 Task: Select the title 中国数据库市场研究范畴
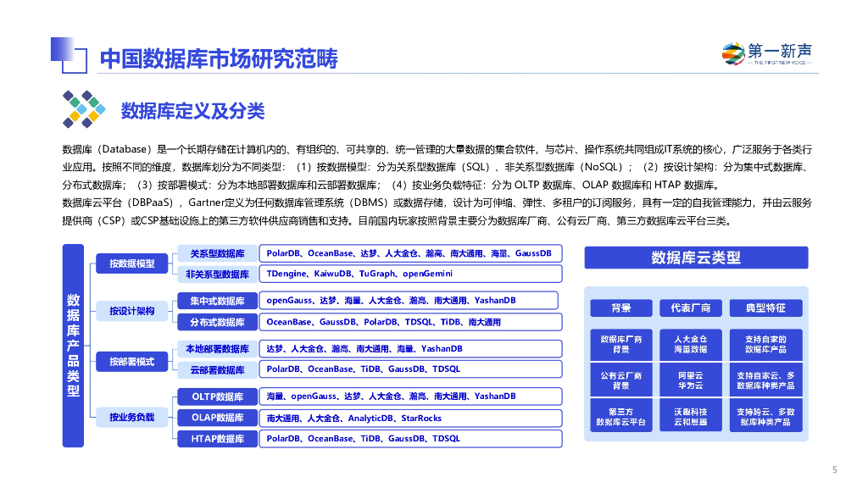pos(219,58)
